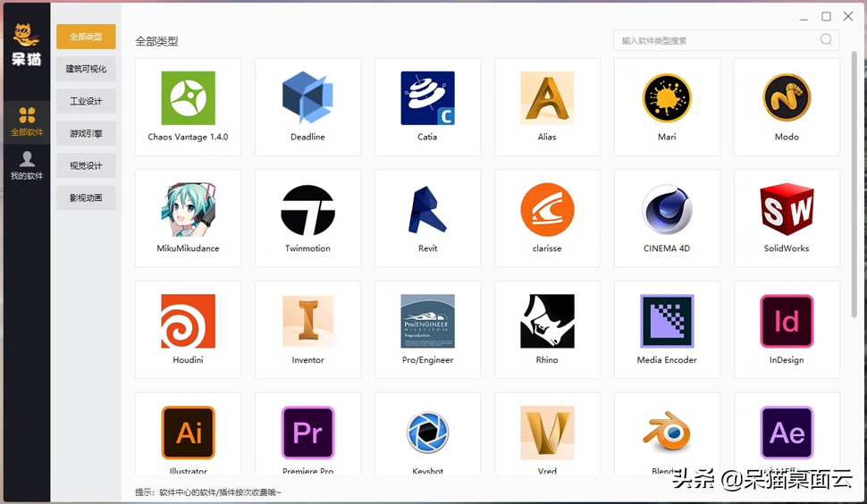
Task: Show the 影视动画 category
Action: point(86,197)
